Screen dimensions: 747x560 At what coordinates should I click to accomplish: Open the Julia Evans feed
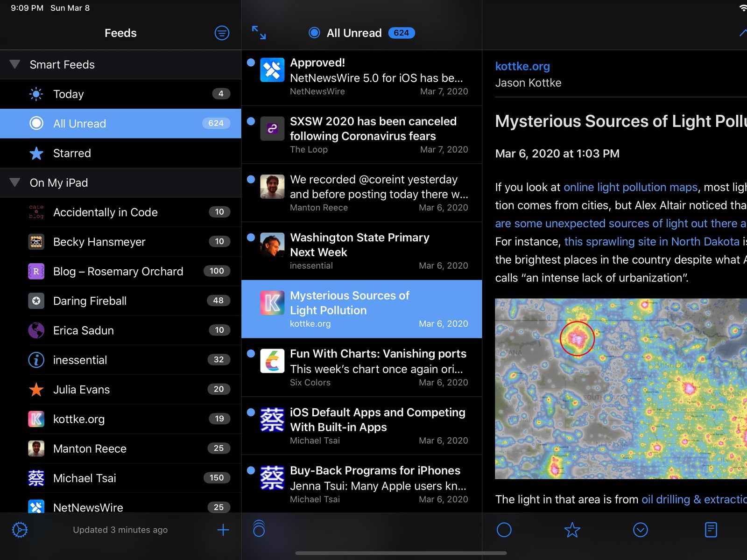point(120,389)
